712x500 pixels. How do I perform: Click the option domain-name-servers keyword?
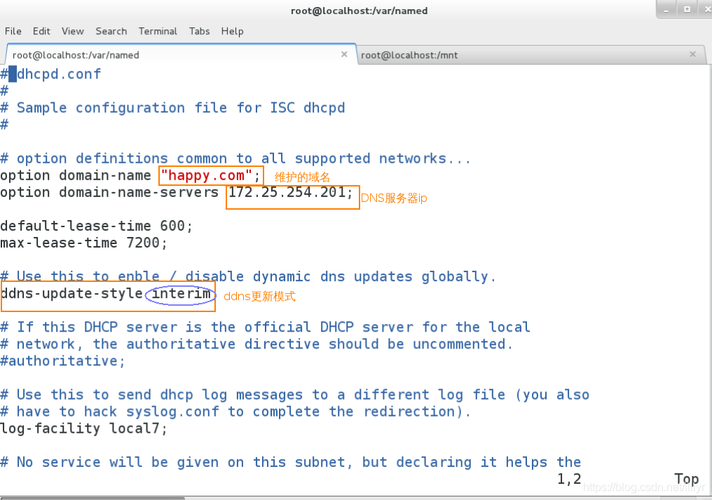pyautogui.click(x=109, y=193)
